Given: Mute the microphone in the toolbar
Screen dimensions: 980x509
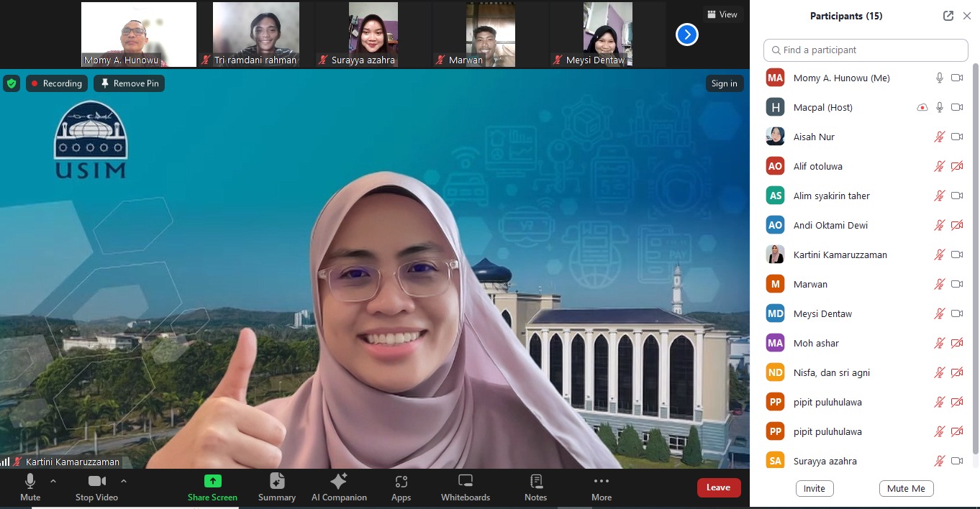Looking at the screenshot, I should (30, 487).
